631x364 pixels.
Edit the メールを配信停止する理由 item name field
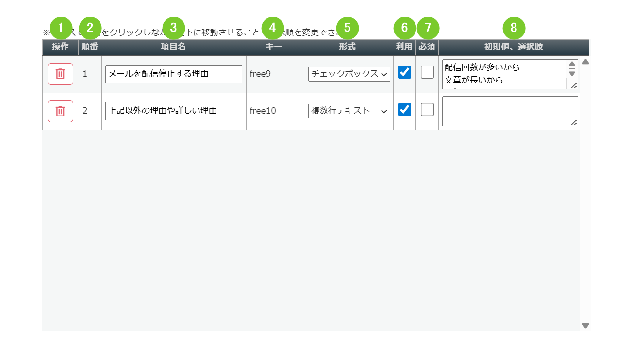(x=174, y=74)
